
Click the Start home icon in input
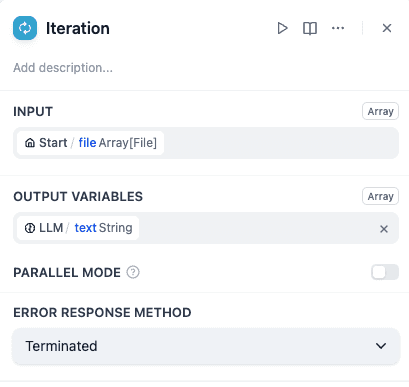(x=30, y=143)
